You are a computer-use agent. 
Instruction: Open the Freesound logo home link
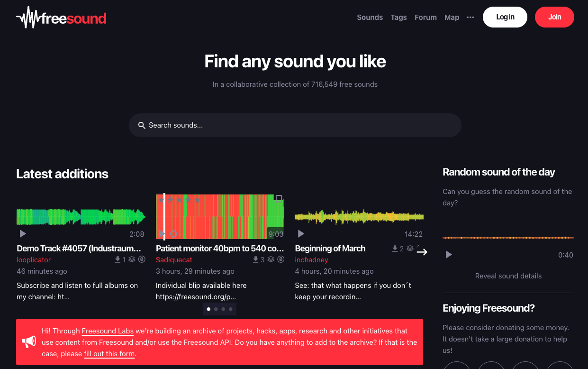click(61, 18)
